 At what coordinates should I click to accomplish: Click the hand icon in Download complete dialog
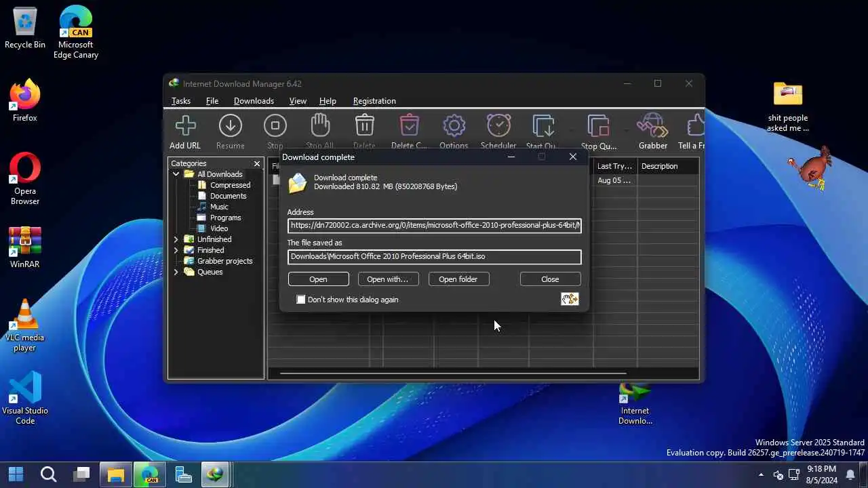click(x=570, y=299)
